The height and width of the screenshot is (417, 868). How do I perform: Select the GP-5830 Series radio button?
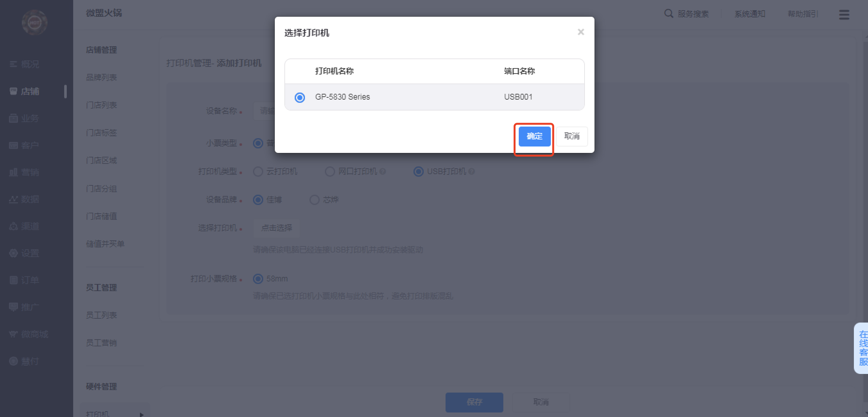[x=299, y=97]
